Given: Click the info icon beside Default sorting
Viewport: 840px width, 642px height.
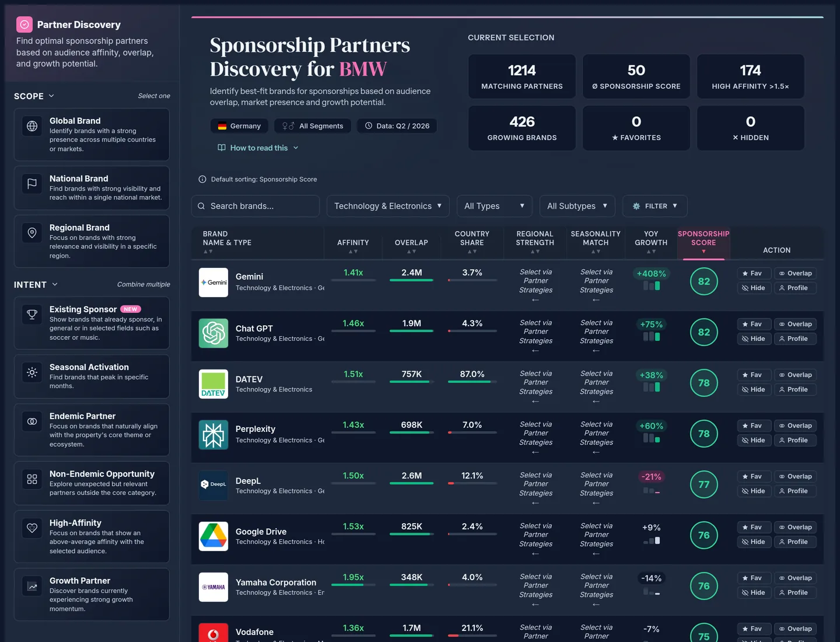Looking at the screenshot, I should click(x=202, y=179).
